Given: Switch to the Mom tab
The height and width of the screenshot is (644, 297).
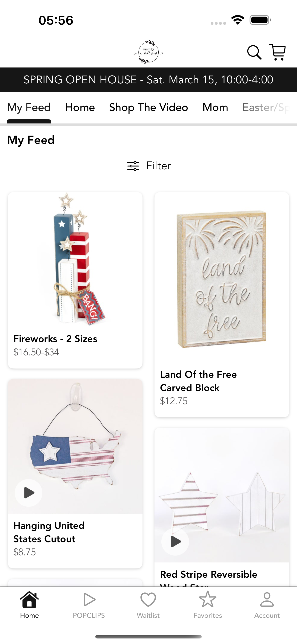Looking at the screenshot, I should click(x=215, y=108).
